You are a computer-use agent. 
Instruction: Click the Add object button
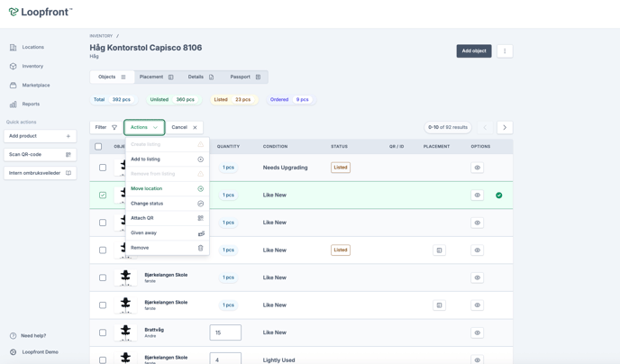473,51
